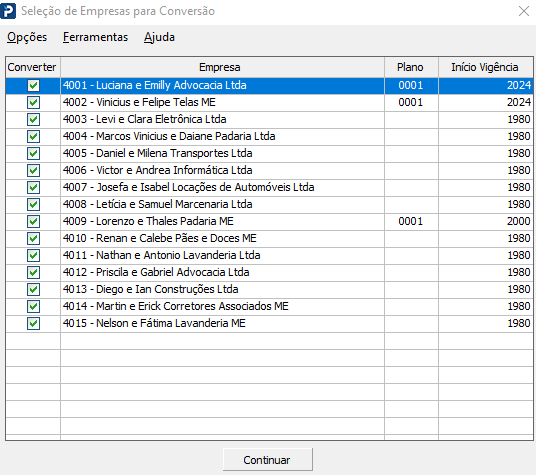Select row 4014 - Martin e Erick Corretores Associados
This screenshot has height=475, width=536.
pyautogui.click(x=269, y=307)
